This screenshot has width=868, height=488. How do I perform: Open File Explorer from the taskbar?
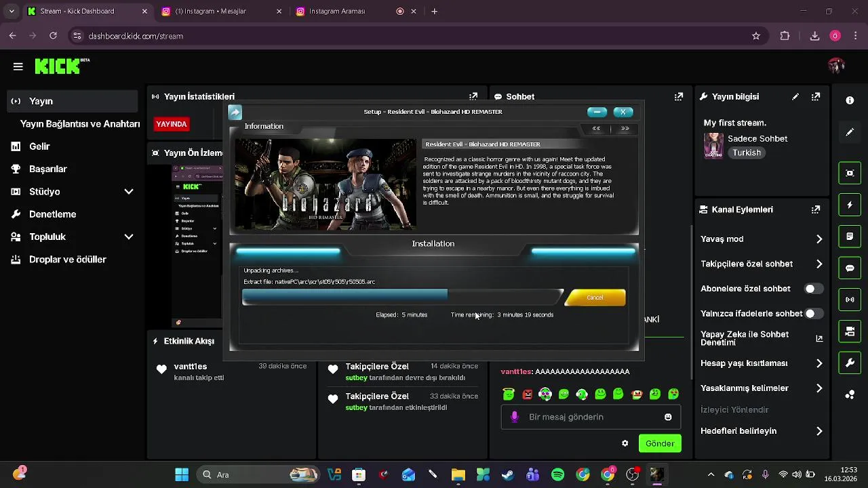[458, 474]
